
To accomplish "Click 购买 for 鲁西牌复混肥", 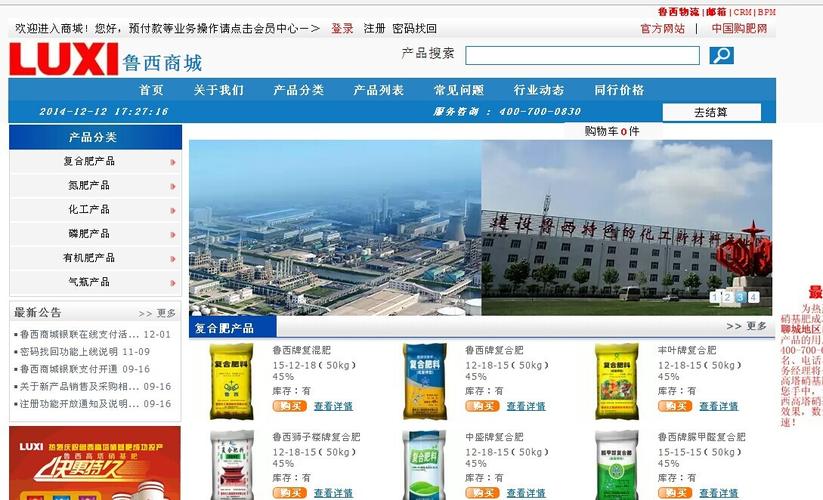I will coord(290,406).
